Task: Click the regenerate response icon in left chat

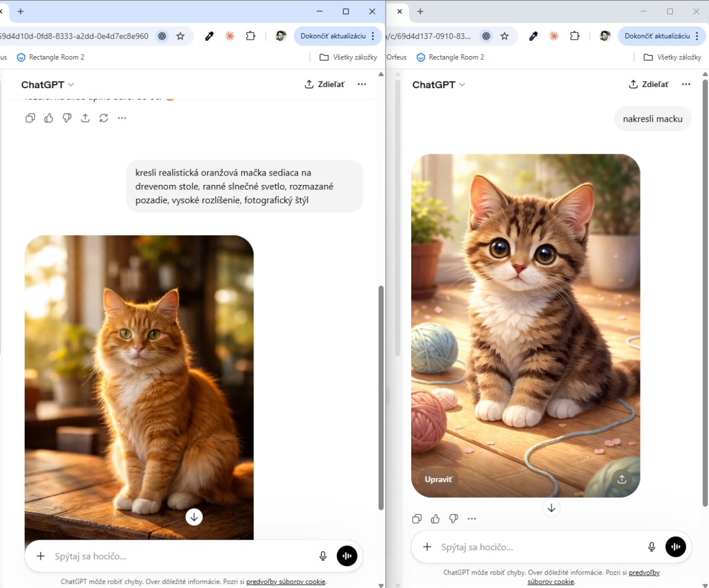Action: click(x=103, y=118)
